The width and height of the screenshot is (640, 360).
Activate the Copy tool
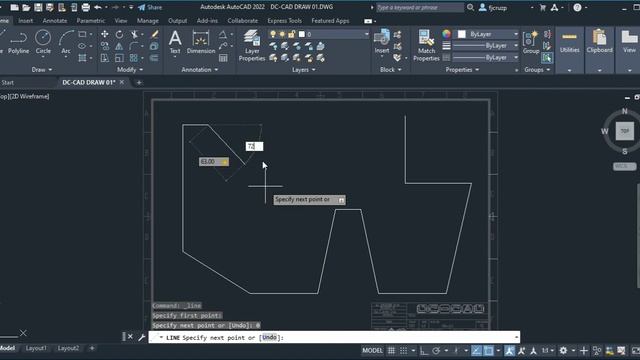tap(105, 46)
